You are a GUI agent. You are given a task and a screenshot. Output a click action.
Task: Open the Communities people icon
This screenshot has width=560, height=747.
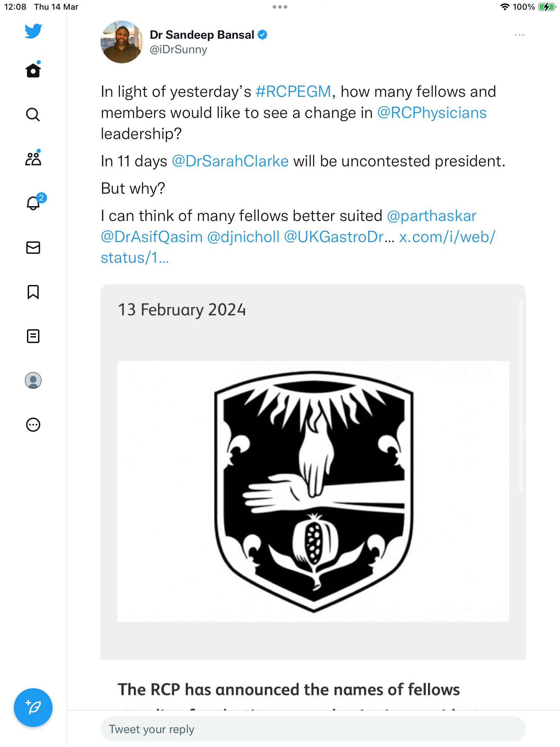pos(33,158)
